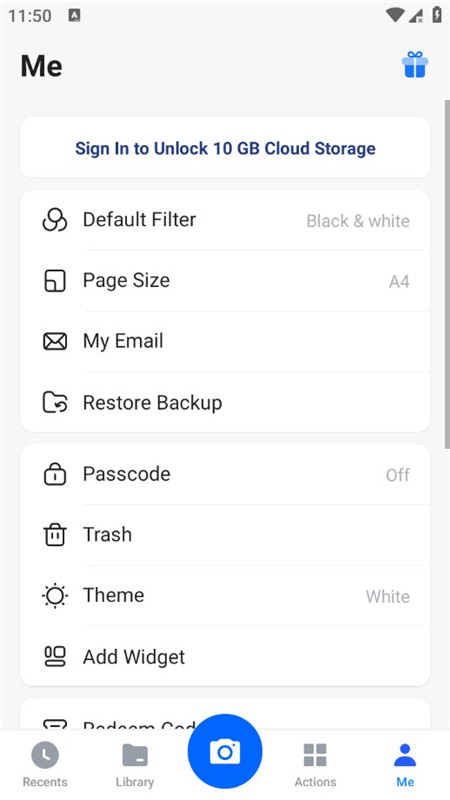Open the camera scan button
The width and height of the screenshot is (450, 800).
tap(225, 752)
